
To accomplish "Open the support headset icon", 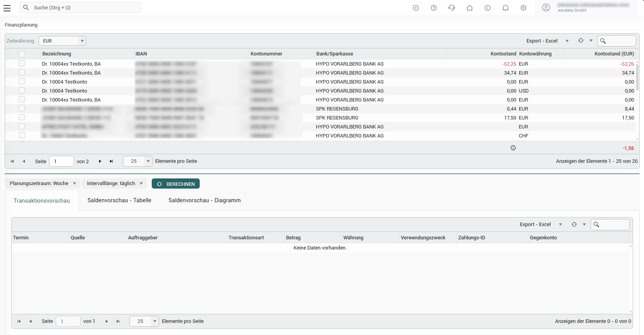I will pyautogui.click(x=452, y=8).
